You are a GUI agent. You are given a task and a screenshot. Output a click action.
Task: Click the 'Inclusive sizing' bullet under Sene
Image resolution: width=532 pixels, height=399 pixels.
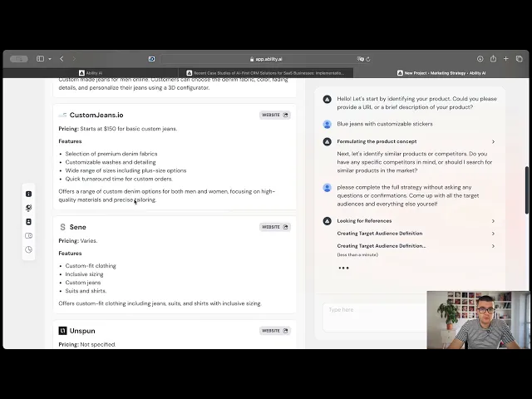[84, 274]
